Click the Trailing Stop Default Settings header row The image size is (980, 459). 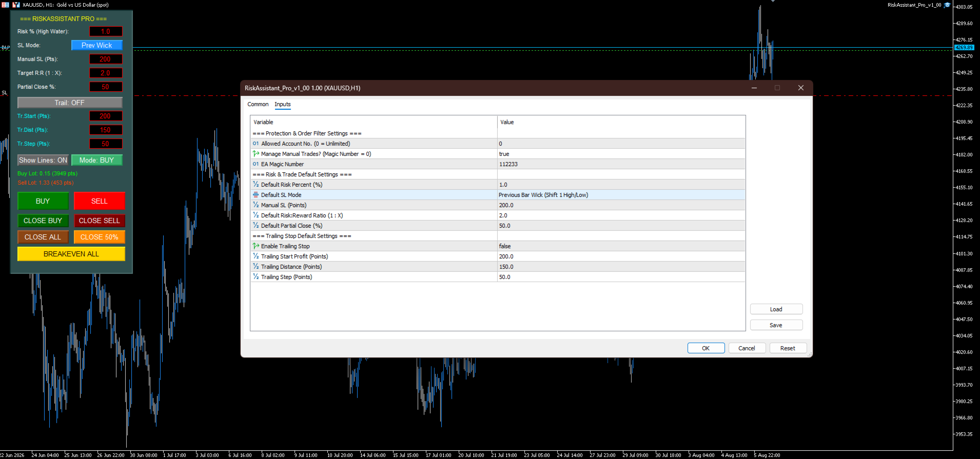[498, 236]
